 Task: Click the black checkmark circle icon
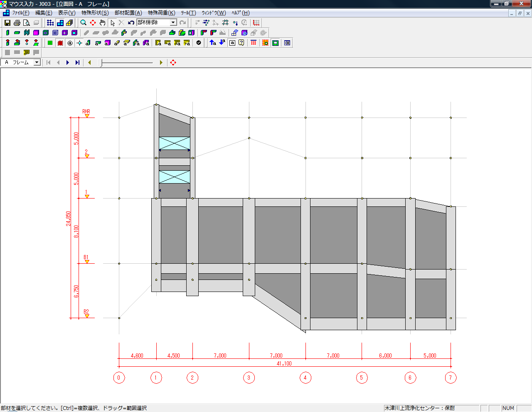(x=199, y=43)
